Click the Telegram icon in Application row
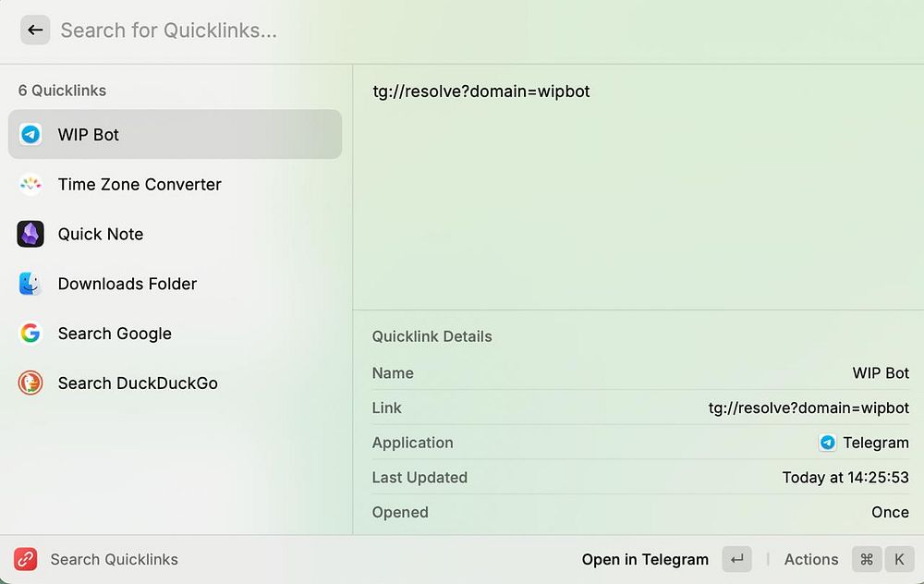The width and height of the screenshot is (924, 584). tap(828, 443)
